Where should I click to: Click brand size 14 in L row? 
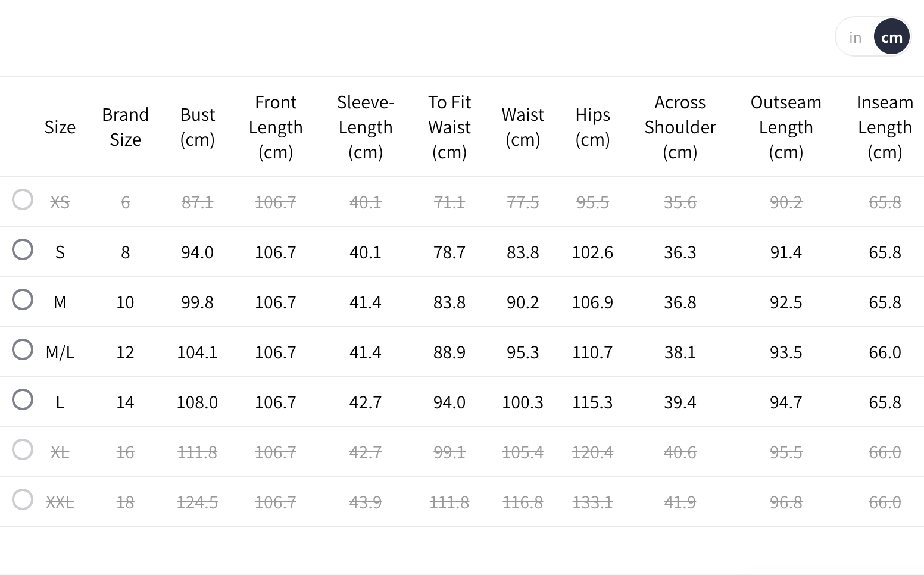click(x=125, y=402)
